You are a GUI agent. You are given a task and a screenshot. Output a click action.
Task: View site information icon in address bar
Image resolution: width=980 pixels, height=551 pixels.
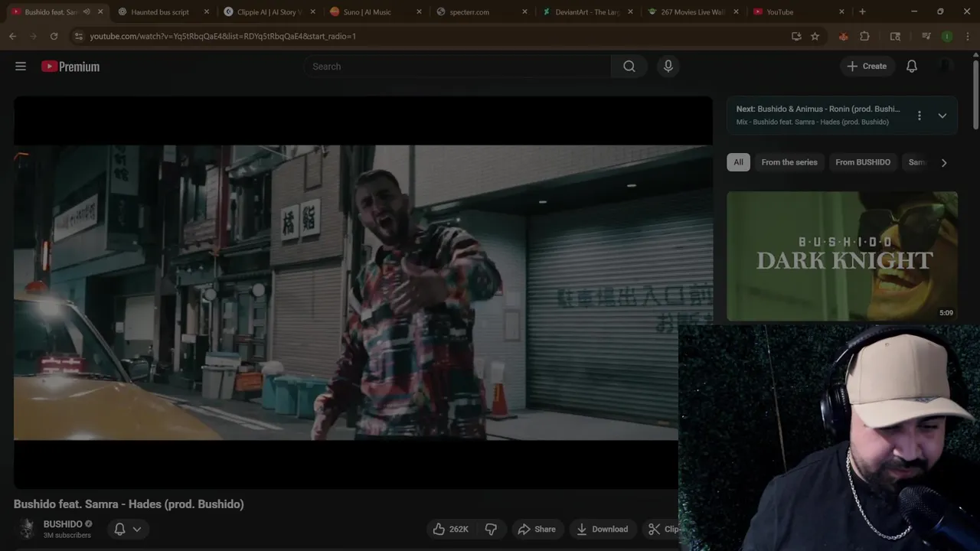(x=78, y=36)
